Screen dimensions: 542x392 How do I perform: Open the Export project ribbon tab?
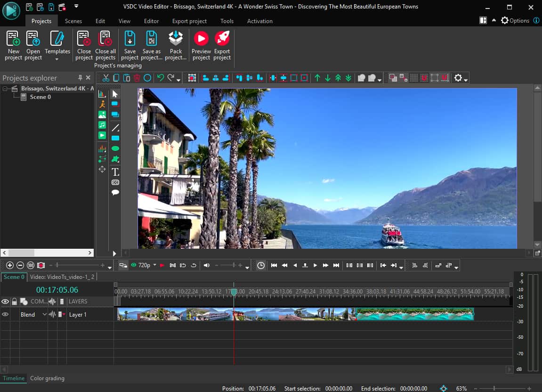click(x=189, y=21)
